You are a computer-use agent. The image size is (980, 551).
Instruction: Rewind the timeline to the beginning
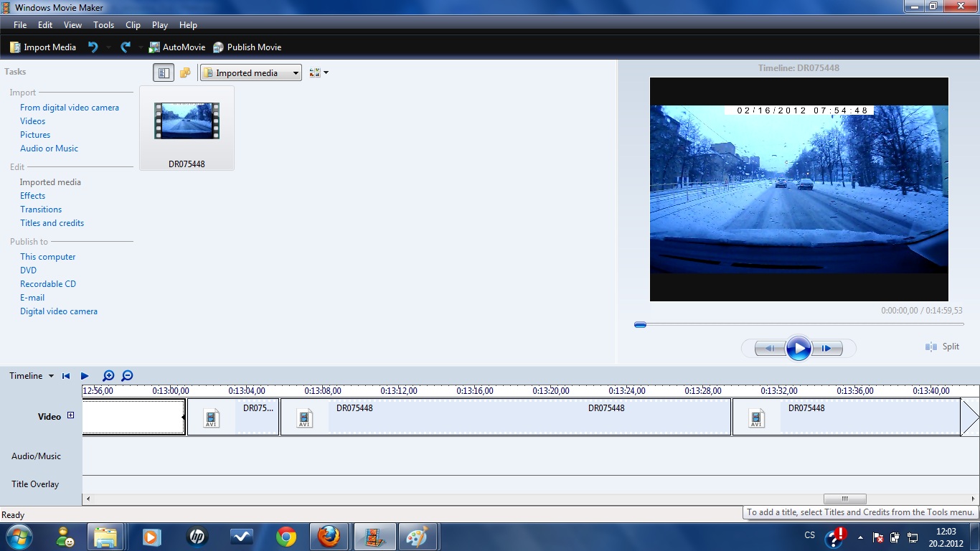pos(66,376)
